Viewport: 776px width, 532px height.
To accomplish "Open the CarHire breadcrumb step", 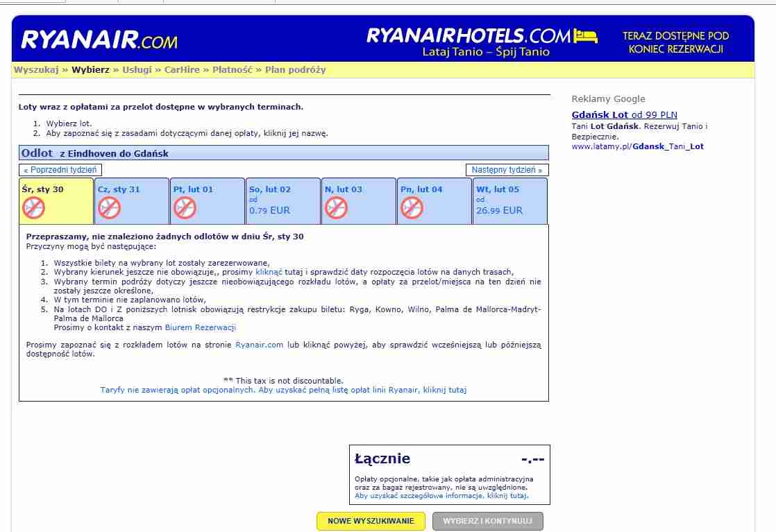I will (182, 70).
